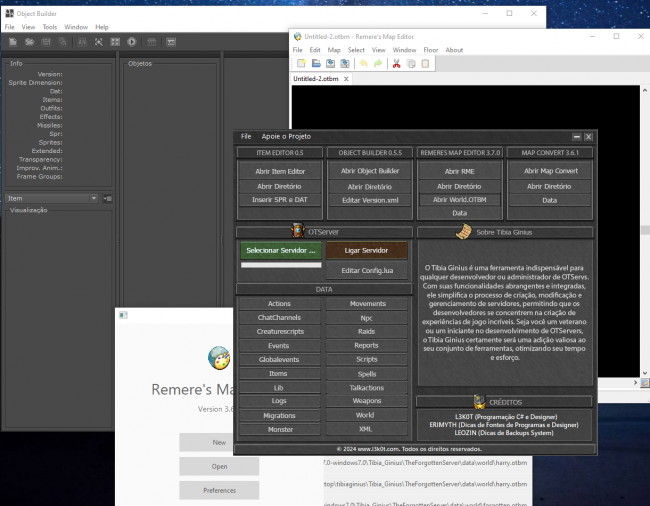650x506 pixels.
Task: Click the Save As icon in Remere's toolbar
Action: tap(345, 63)
